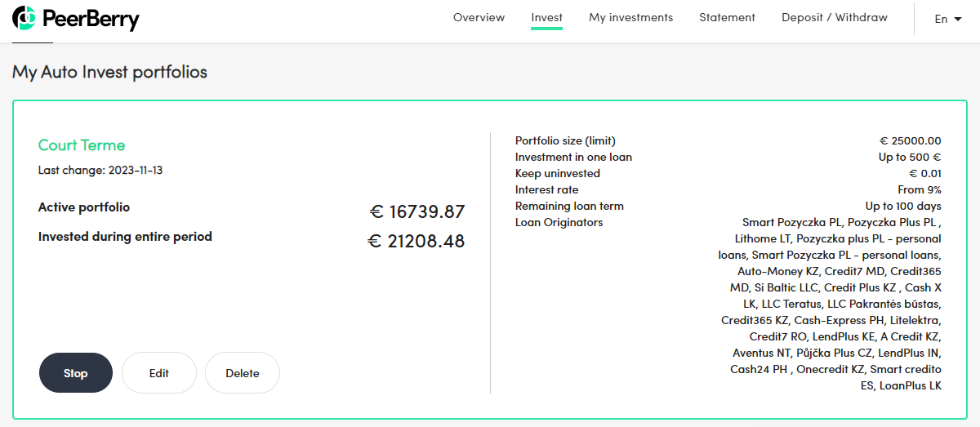The image size is (980, 427).
Task: Open the Statement page
Action: tap(727, 17)
